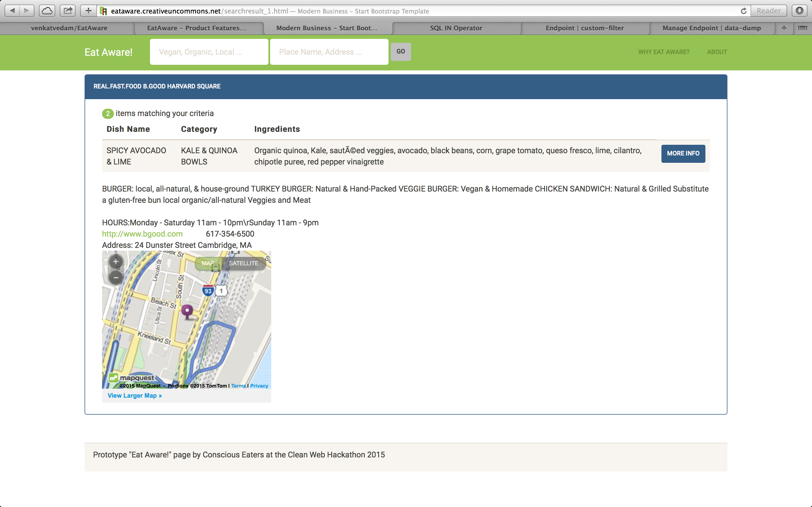Open WHY EAT AWARE? menu item
This screenshot has width=812, height=507.
[x=663, y=52]
